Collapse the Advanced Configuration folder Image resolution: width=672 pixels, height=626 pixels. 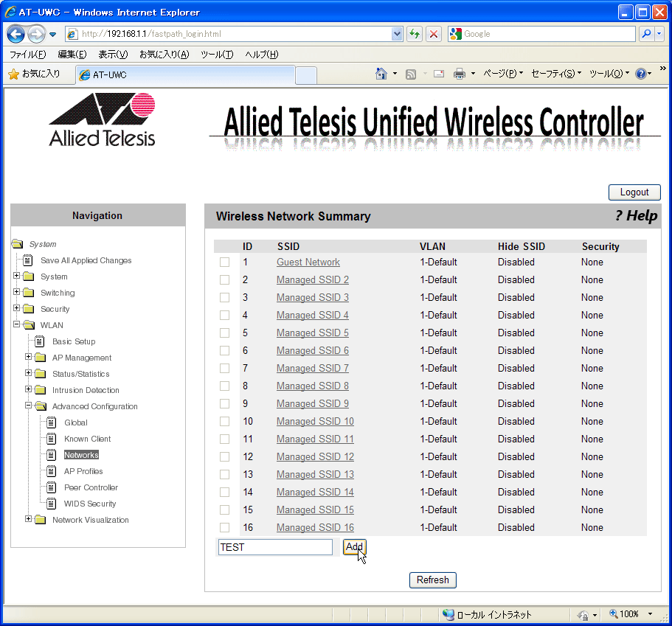click(x=28, y=406)
